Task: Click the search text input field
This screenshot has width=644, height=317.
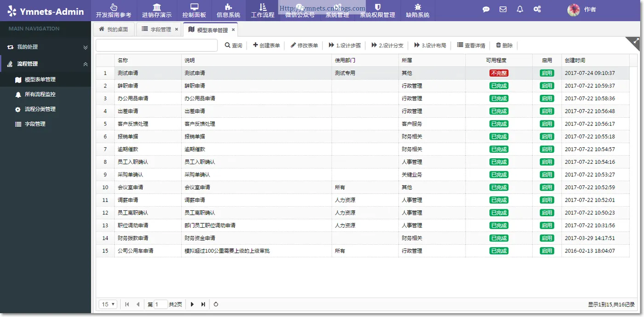Action: tap(156, 45)
